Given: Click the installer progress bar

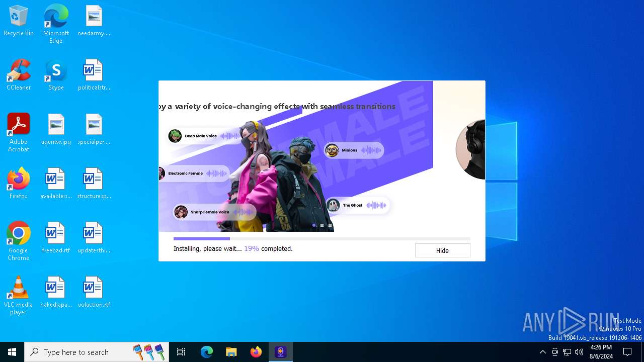Looking at the screenshot, I should 321,239.
